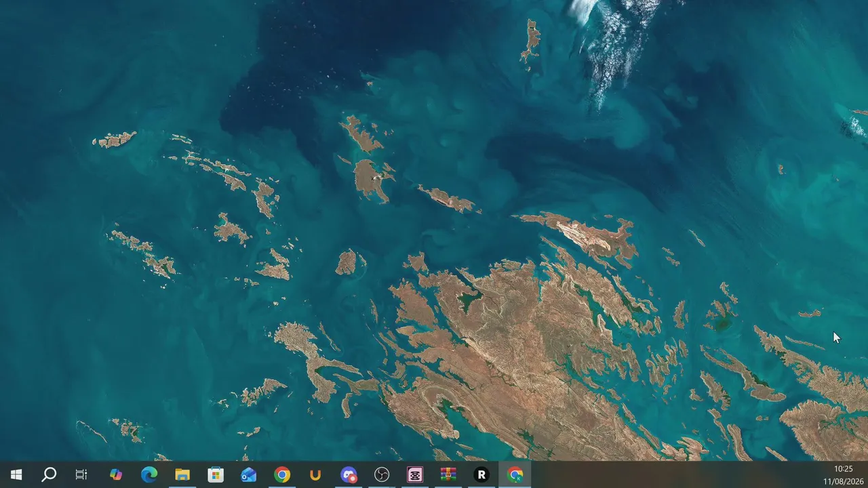Open the Discord icon with red badge

(x=349, y=475)
